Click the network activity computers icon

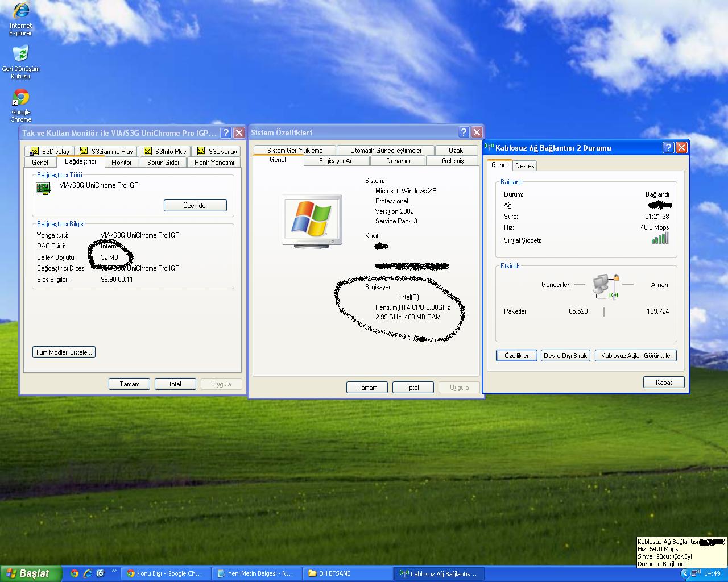click(605, 286)
